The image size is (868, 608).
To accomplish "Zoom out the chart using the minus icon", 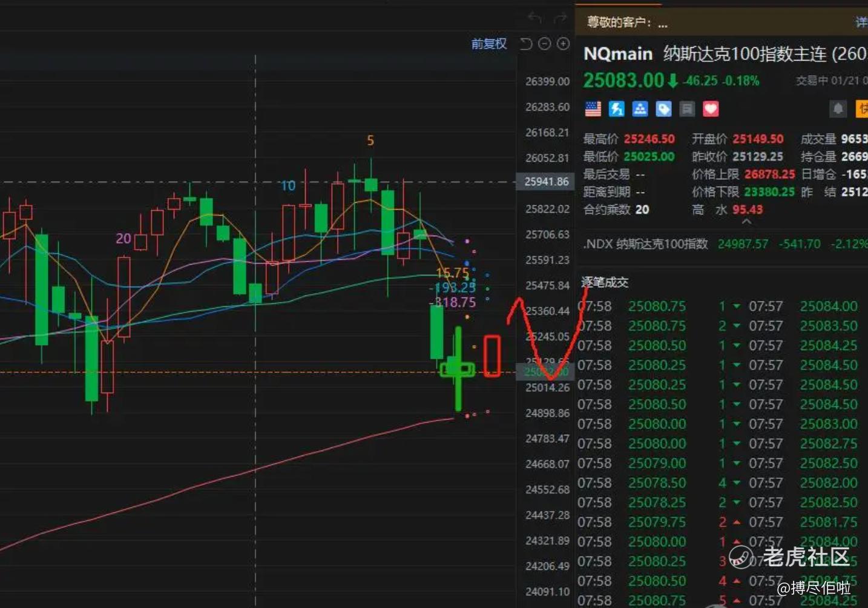I will (x=545, y=44).
